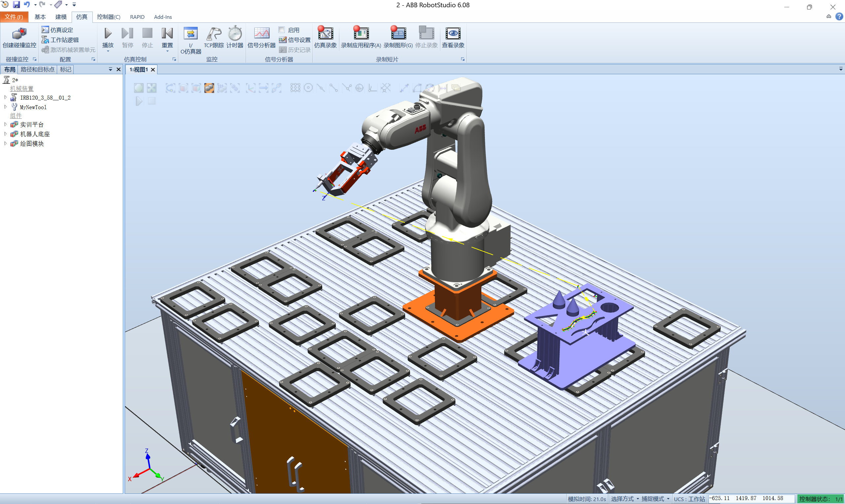845x504 pixels.
Task: Enable the 启用 signal analyzer checkbox
Action: (x=281, y=30)
